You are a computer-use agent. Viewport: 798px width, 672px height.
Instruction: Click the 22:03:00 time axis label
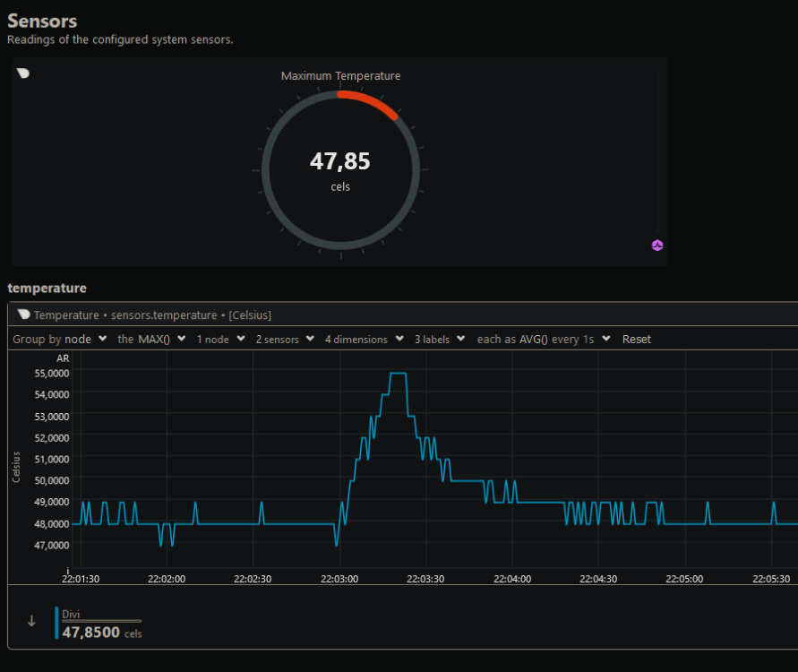pos(339,579)
